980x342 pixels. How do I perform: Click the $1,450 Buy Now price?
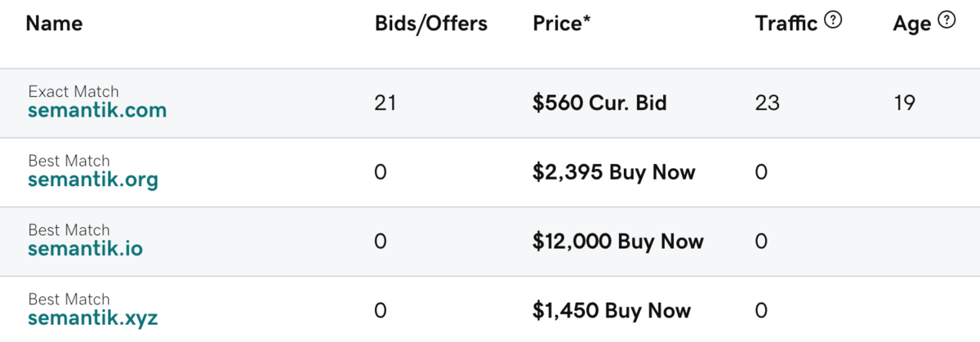pyautogui.click(x=612, y=311)
